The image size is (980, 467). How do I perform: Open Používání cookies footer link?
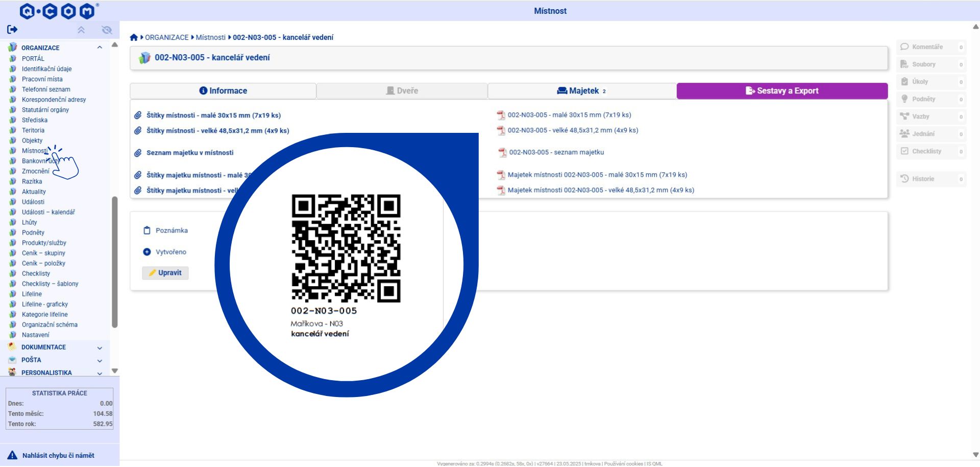coord(624,463)
